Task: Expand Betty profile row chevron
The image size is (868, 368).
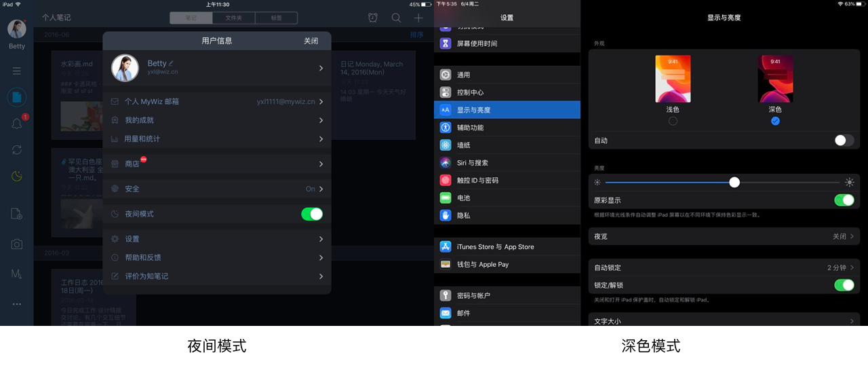Action: [321, 68]
